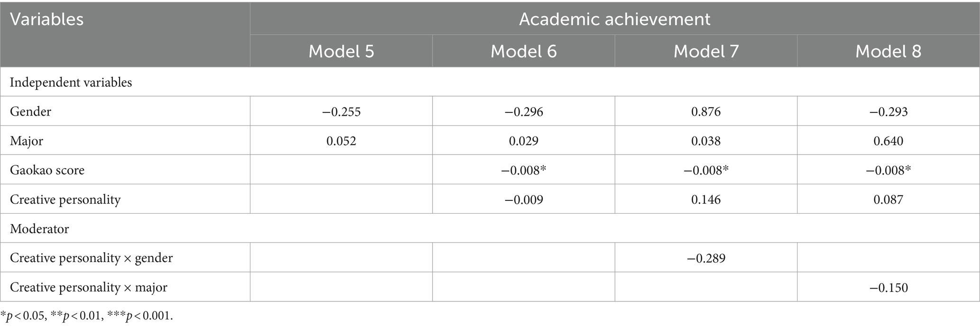Select the Independent variables section row
The height and width of the screenshot is (327, 980).
490,82
